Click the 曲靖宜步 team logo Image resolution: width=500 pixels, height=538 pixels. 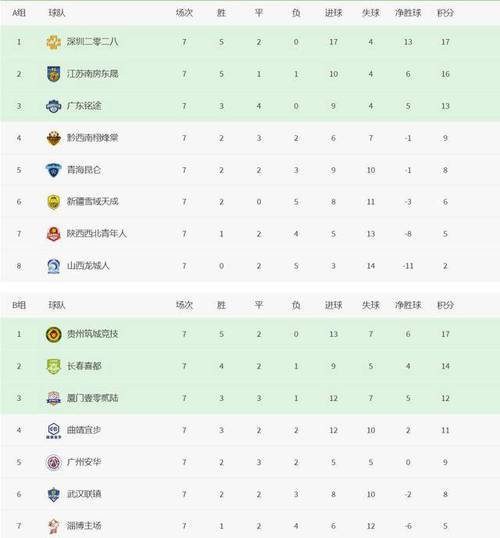pos(54,430)
